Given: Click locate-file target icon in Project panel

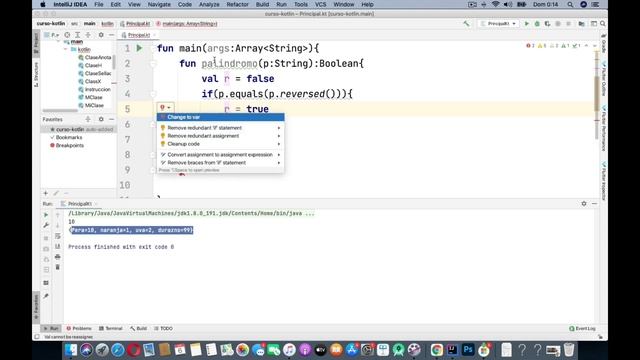Looking at the screenshot, I should click(x=67, y=35).
